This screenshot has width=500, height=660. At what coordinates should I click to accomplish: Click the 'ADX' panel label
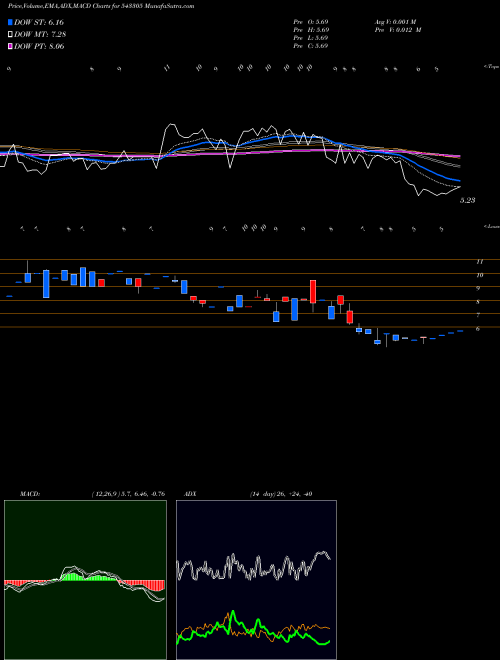[x=190, y=494]
